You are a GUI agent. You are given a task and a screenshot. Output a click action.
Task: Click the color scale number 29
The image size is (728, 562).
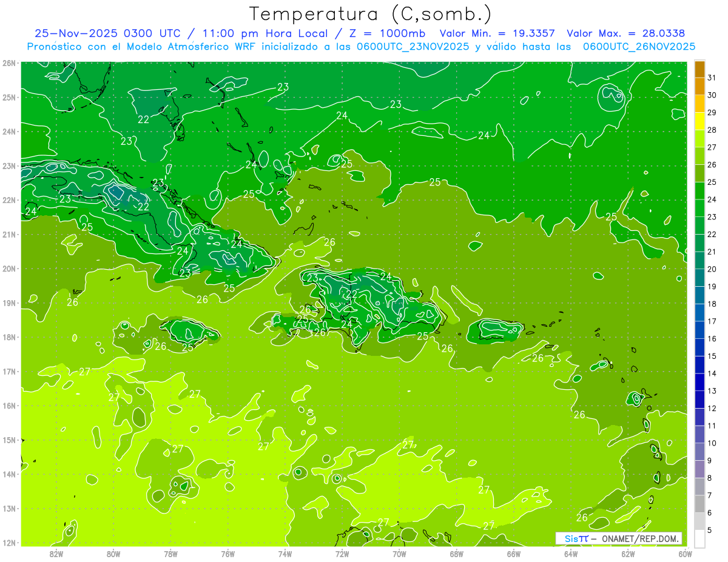[x=712, y=112]
